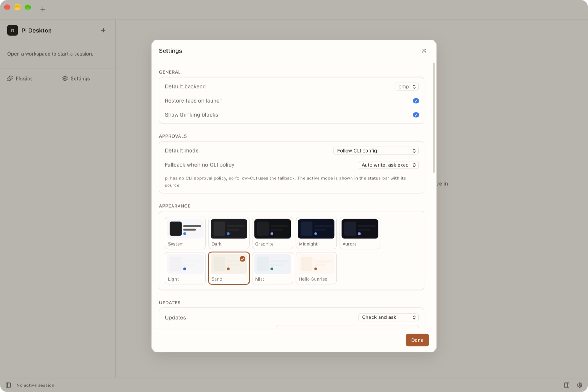588x392 pixels.
Task: Click the No active session status text
Action: tap(35, 385)
